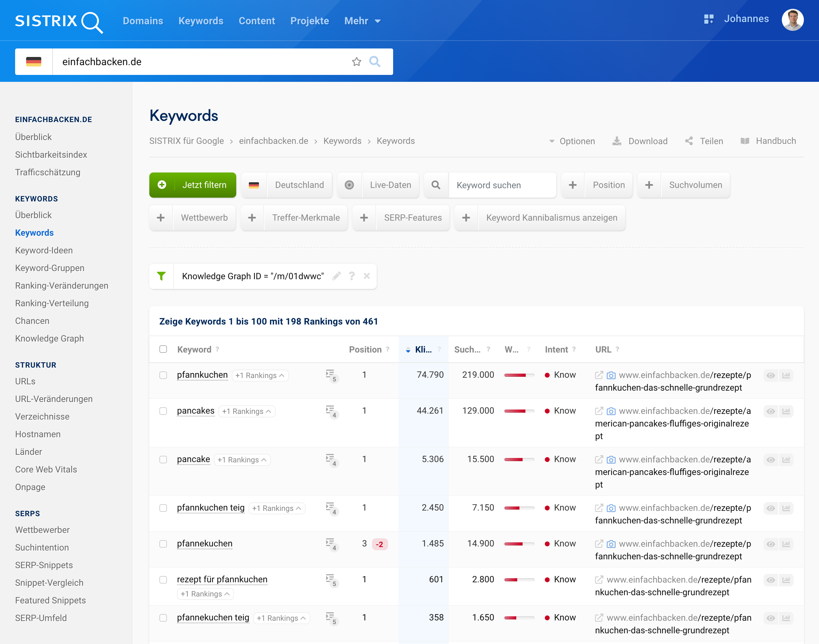Open SERP snapshot camera icon for pfannkuchen
The width and height of the screenshot is (819, 644).
(611, 375)
